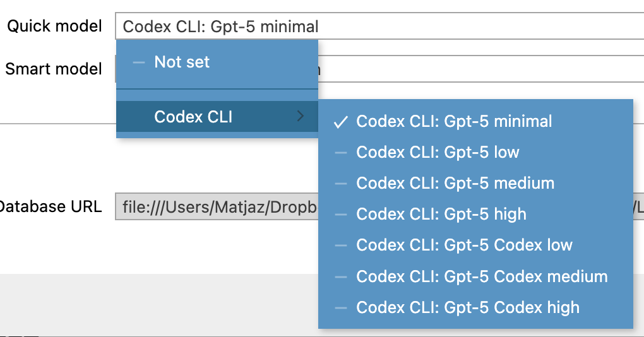
Task: Click the submenu arrow next to Codex CLI
Action: click(x=300, y=116)
